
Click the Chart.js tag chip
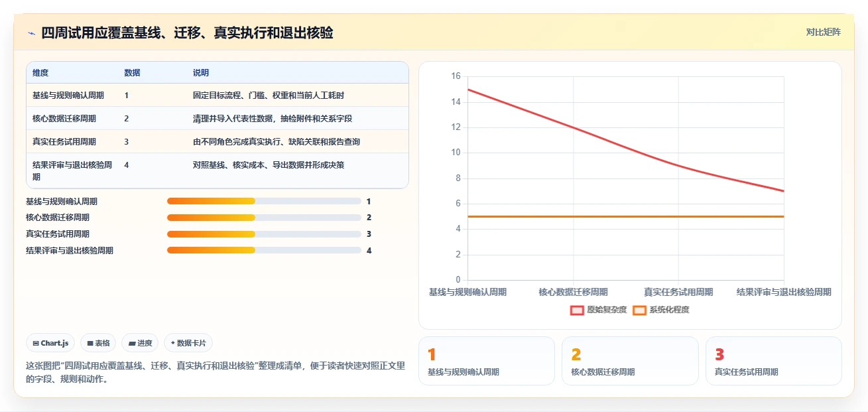point(51,343)
